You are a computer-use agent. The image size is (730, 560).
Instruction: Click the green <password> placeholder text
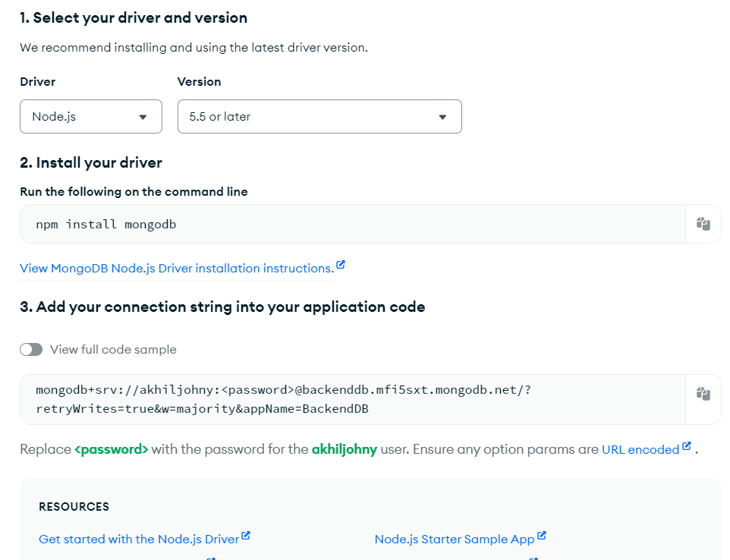pyautogui.click(x=112, y=449)
